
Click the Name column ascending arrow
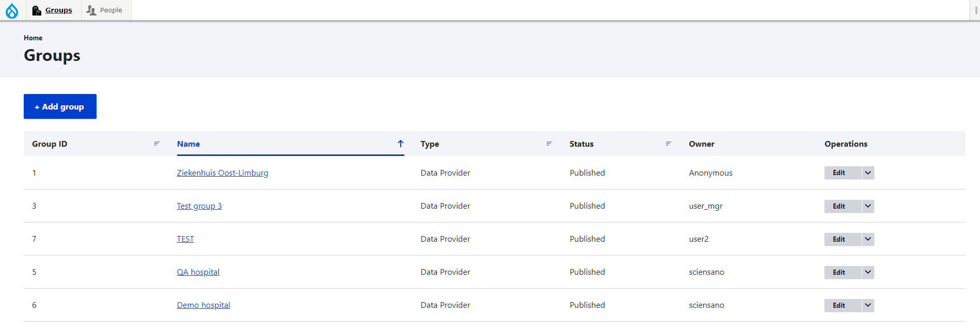(x=400, y=144)
